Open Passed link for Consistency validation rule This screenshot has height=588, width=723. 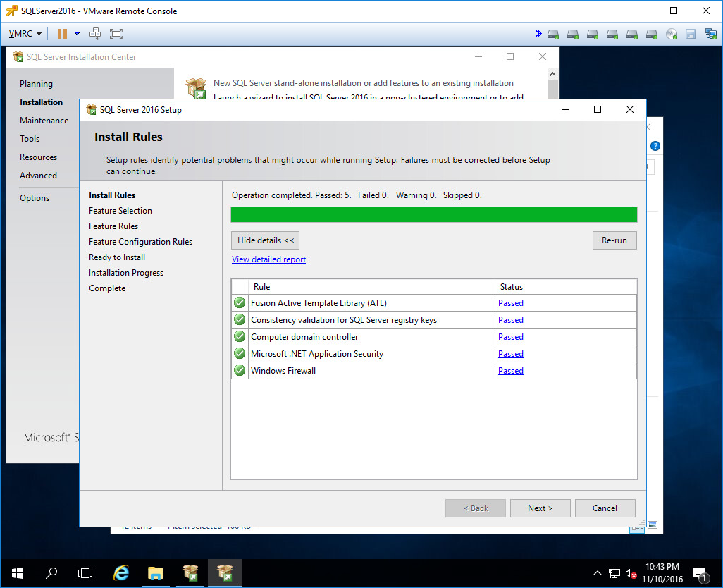pyautogui.click(x=510, y=320)
